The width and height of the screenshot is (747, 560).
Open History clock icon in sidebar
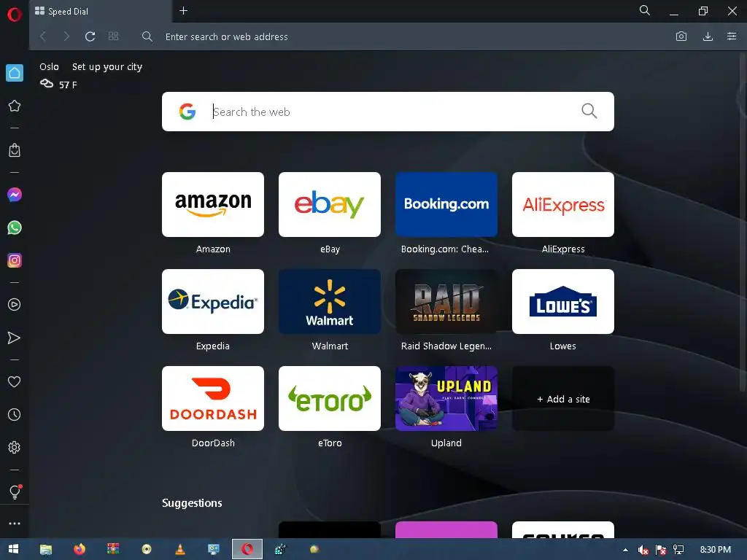tap(15, 415)
